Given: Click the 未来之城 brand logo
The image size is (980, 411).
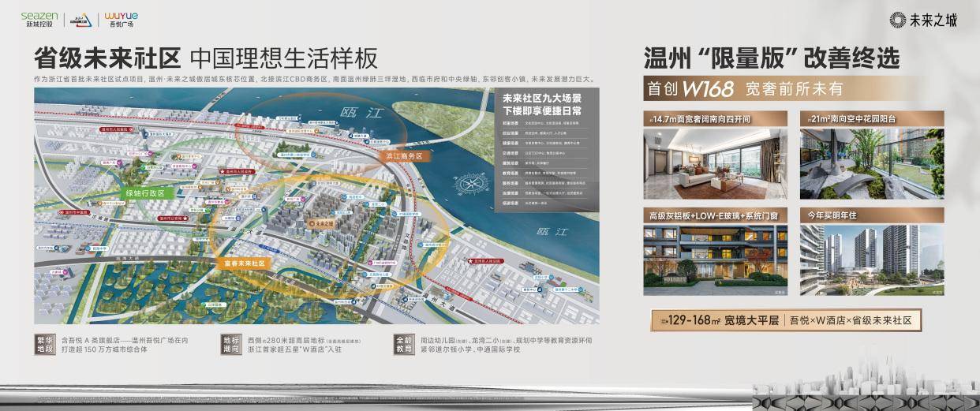Looking at the screenshot, I should point(922,21).
